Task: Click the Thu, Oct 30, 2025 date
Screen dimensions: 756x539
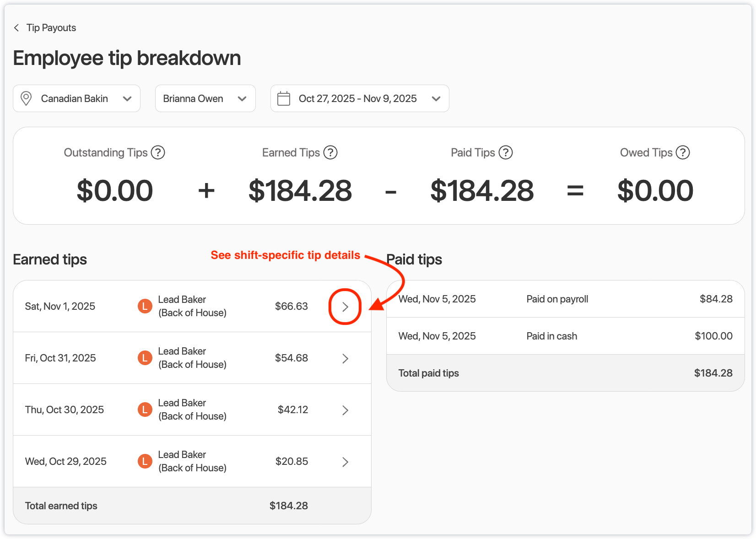Action: pyautogui.click(x=65, y=410)
